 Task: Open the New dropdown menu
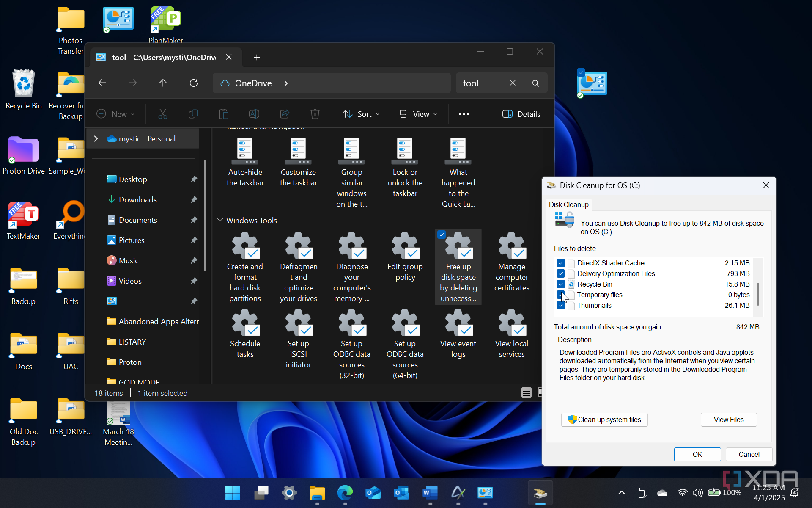(116, 114)
